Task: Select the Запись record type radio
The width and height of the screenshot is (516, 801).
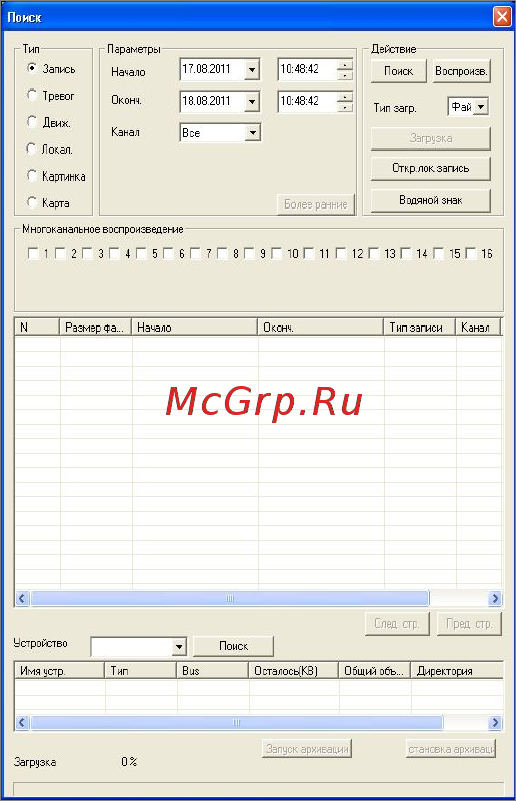Action: [x=32, y=68]
